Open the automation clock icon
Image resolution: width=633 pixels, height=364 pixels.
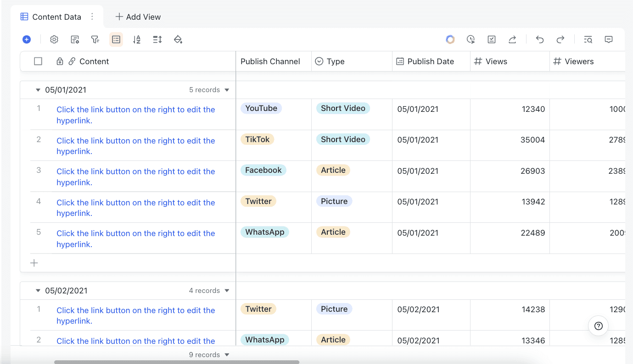pos(471,39)
